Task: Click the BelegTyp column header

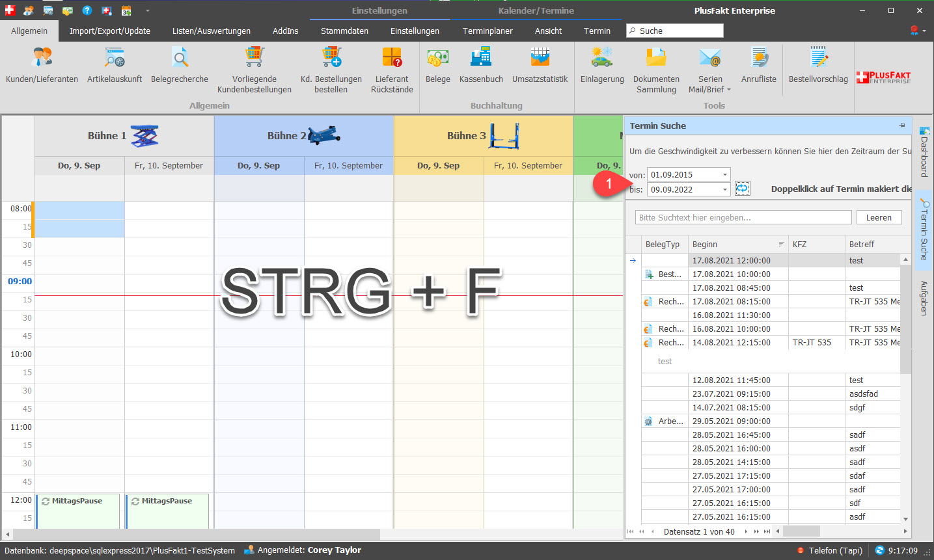Action: point(665,244)
